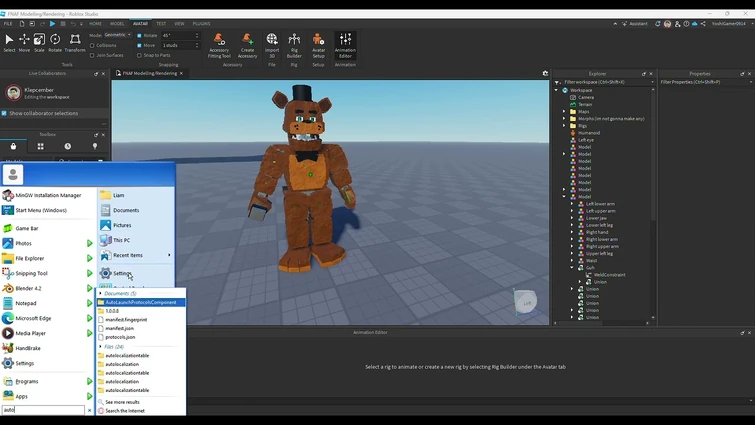The height and width of the screenshot is (425, 755).
Task: Click See more results
Action: point(122,402)
